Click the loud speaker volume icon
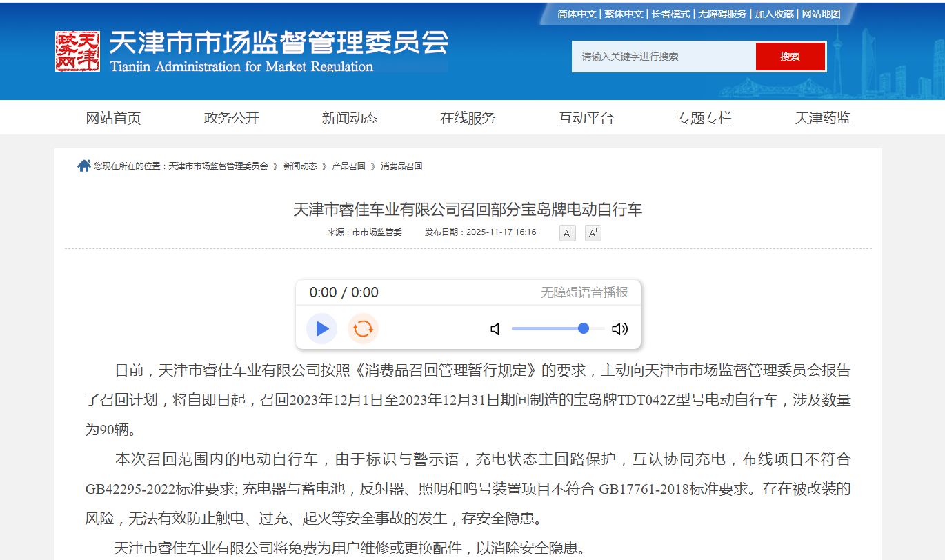 (619, 329)
